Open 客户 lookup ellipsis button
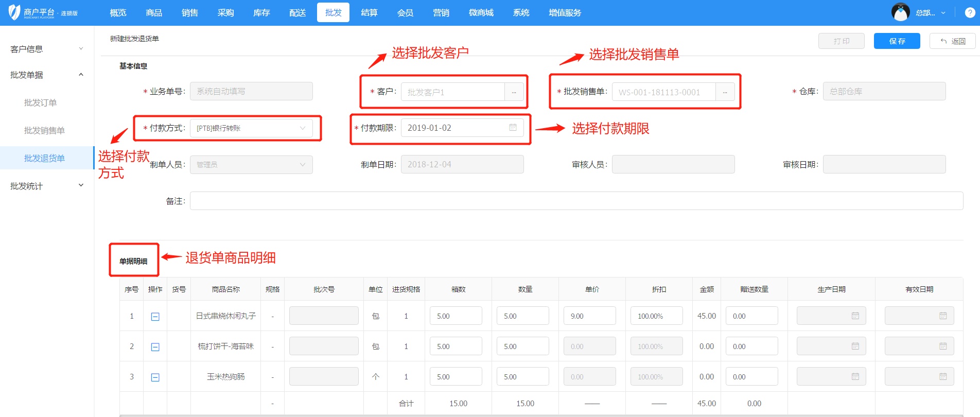Screen dimensions: 980x417 tap(514, 92)
